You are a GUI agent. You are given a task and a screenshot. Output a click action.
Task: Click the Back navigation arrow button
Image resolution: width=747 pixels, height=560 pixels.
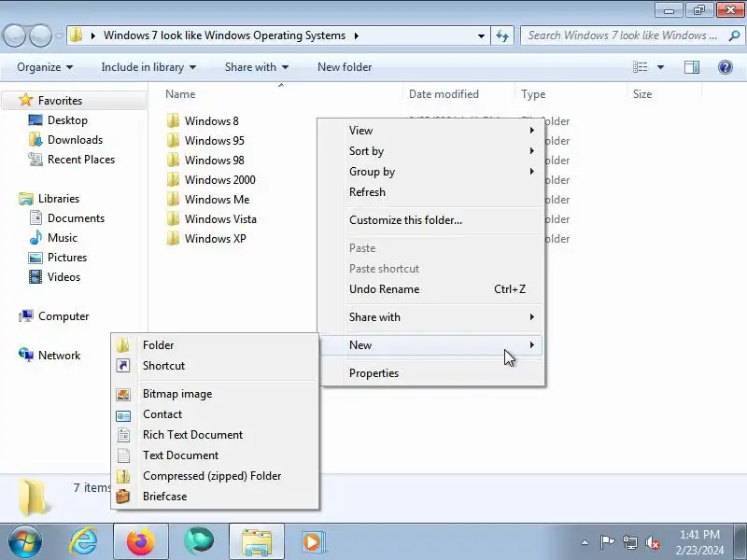[x=14, y=35]
